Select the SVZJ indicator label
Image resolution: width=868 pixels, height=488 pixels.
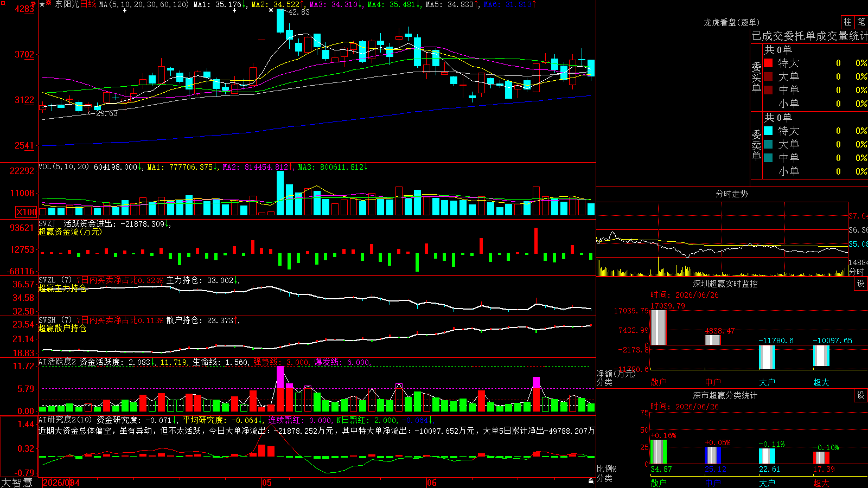tap(47, 223)
